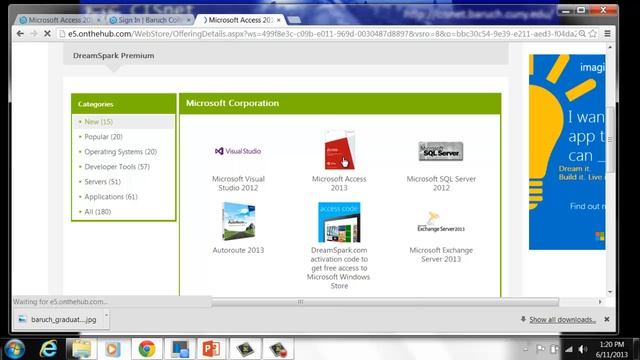The width and height of the screenshot is (640, 360).
Task: Click the Autoroute 2013 box image
Action: point(238,222)
